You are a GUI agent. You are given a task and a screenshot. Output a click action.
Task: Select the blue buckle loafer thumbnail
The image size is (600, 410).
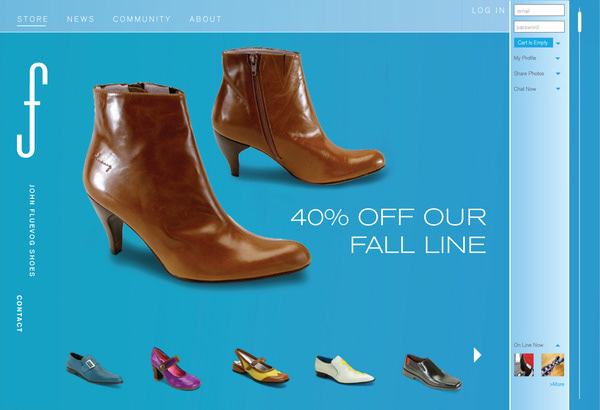tap(94, 368)
